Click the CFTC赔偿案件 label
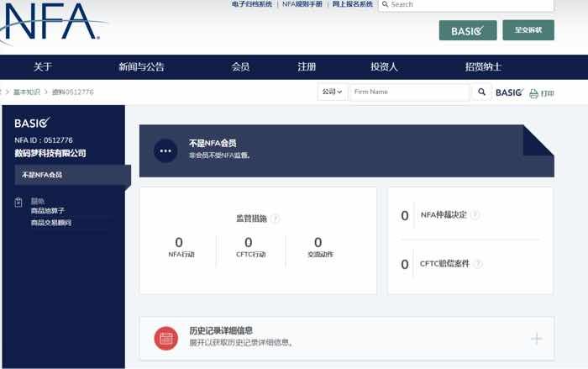This screenshot has height=369, width=588. [x=444, y=264]
